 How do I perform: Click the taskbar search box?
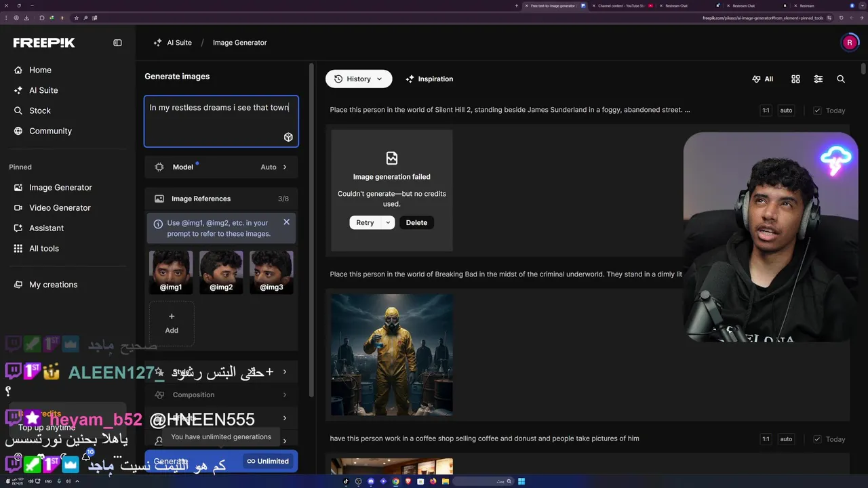[483, 481]
